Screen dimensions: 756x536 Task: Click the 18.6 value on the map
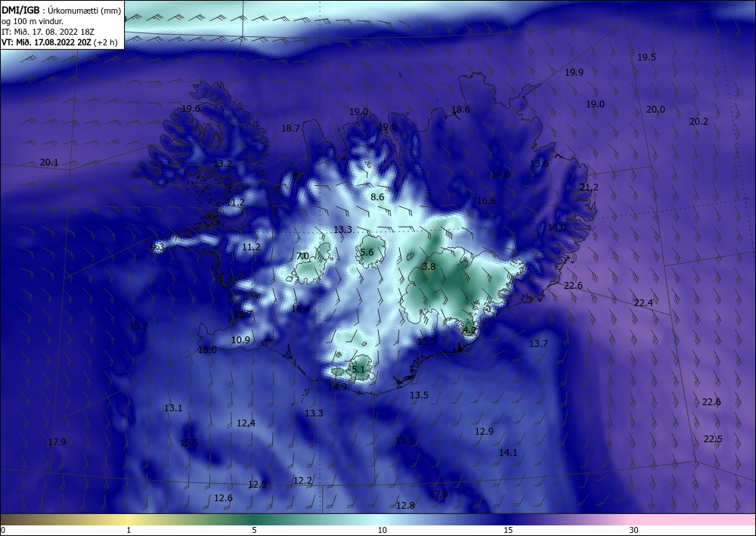[x=460, y=110]
